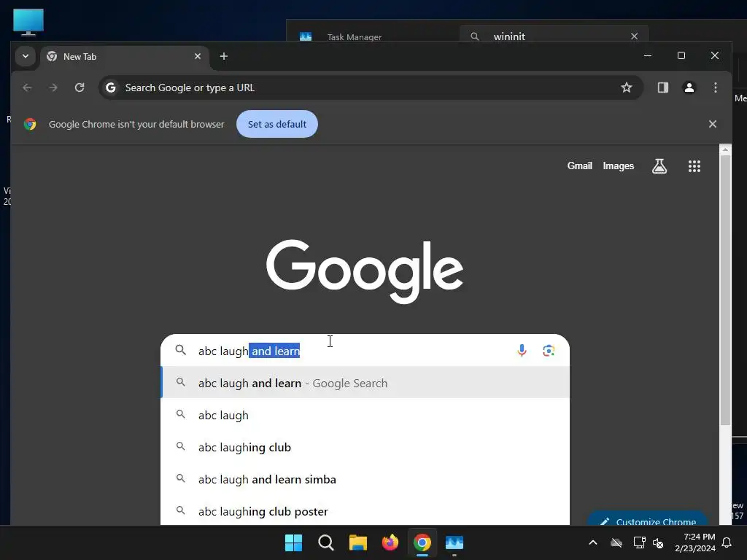Open network tray icon
The height and width of the screenshot is (560, 747).
pyautogui.click(x=639, y=542)
